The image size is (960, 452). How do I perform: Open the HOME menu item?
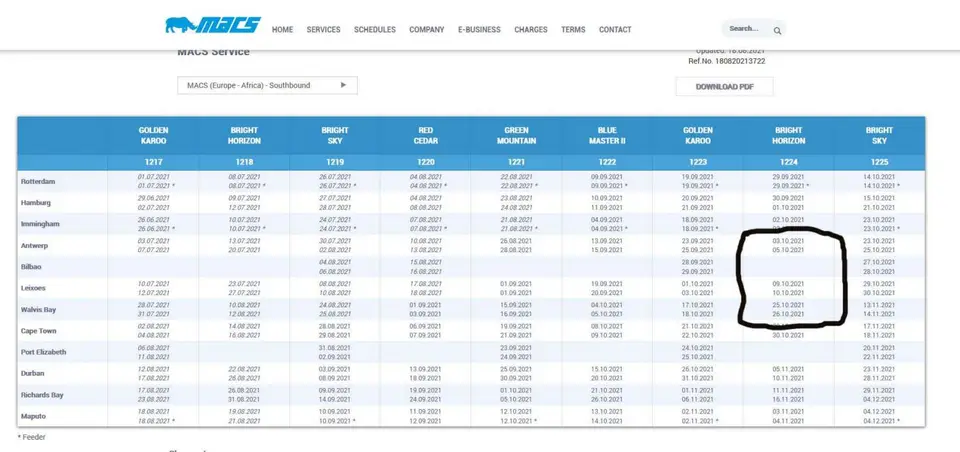click(282, 29)
